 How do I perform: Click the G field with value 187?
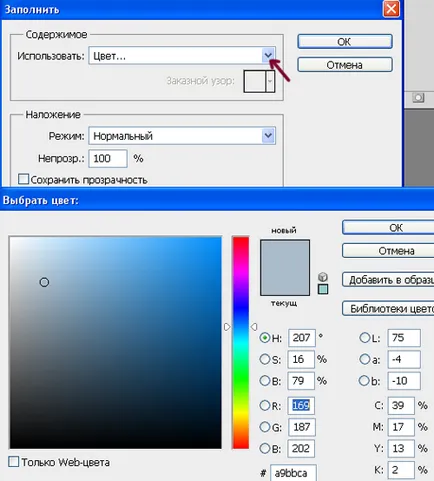(302, 427)
